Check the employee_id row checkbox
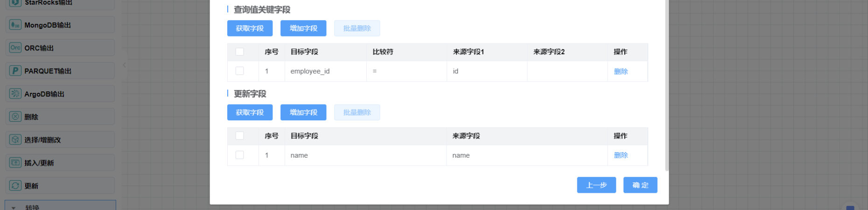The width and height of the screenshot is (868, 210). (x=240, y=71)
